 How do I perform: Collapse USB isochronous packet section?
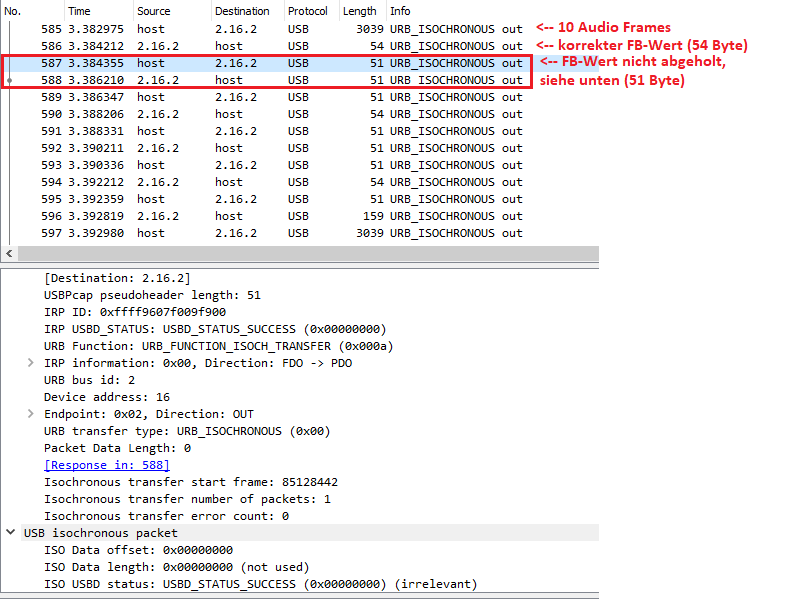click(11, 532)
